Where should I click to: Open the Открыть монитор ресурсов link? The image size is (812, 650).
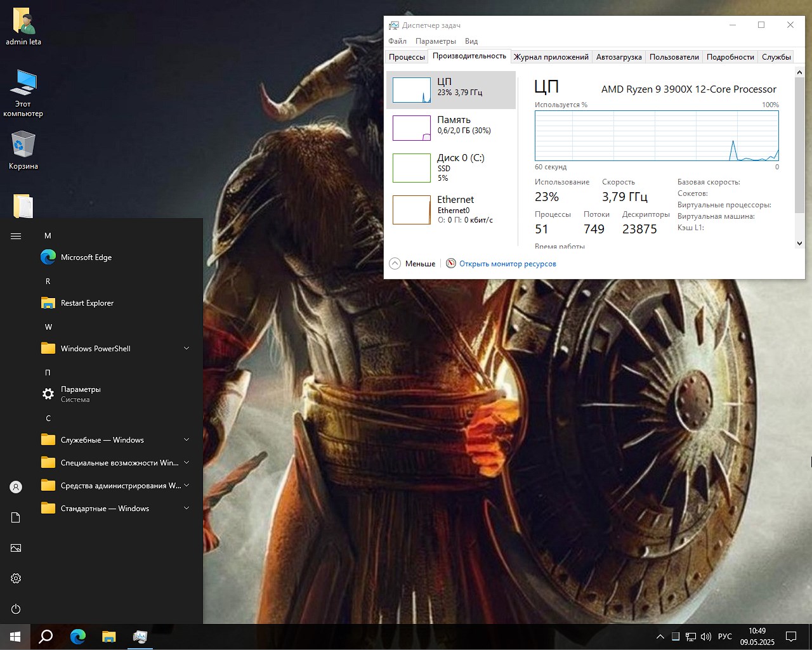(507, 264)
